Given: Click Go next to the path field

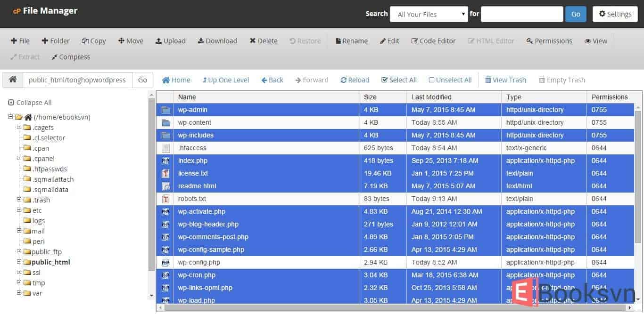Looking at the screenshot, I should click(142, 80).
